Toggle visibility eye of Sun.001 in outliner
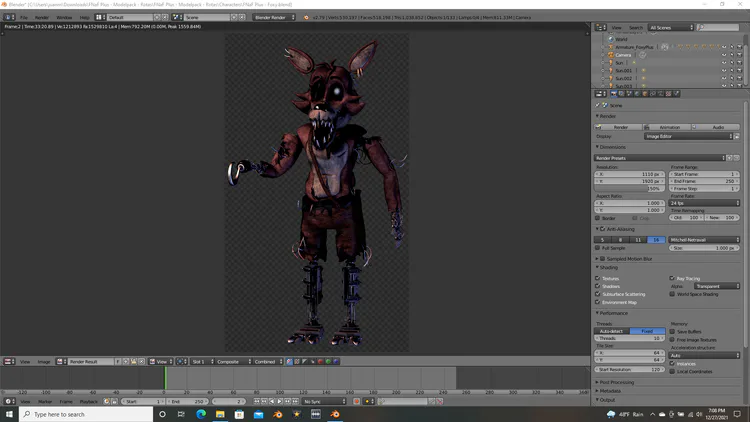 pyautogui.click(x=724, y=71)
